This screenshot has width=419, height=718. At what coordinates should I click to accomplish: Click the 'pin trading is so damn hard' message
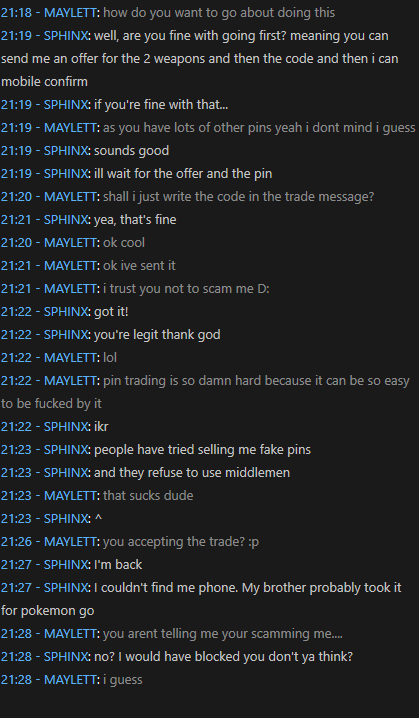[x=205, y=392]
